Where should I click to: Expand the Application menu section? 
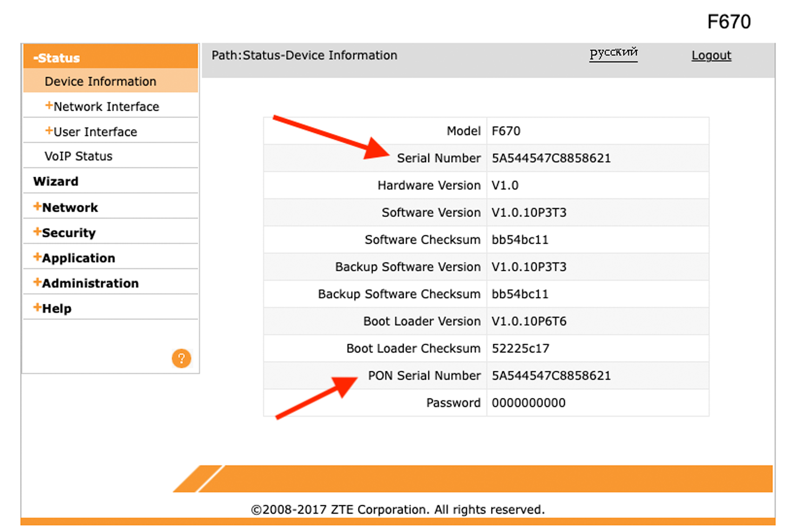click(74, 258)
